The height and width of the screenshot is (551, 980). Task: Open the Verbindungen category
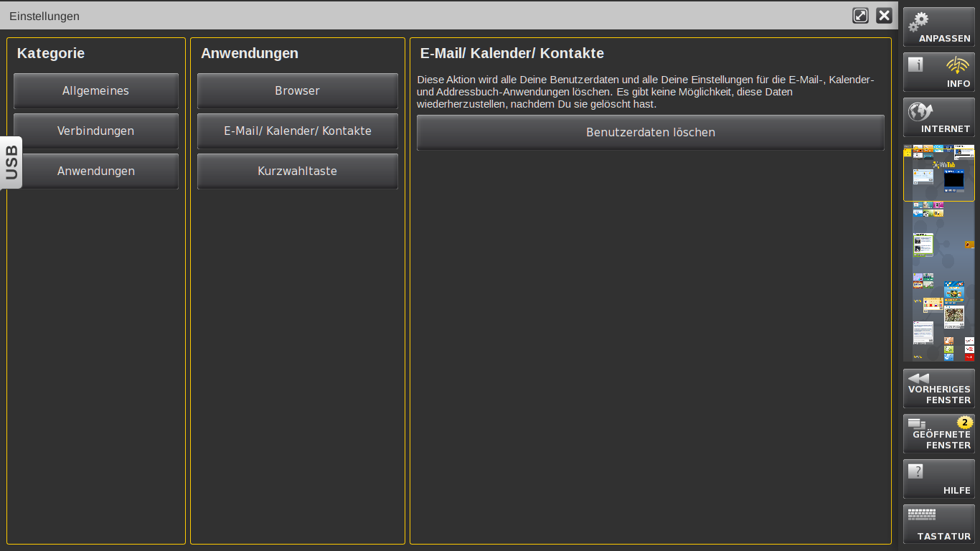(x=95, y=131)
